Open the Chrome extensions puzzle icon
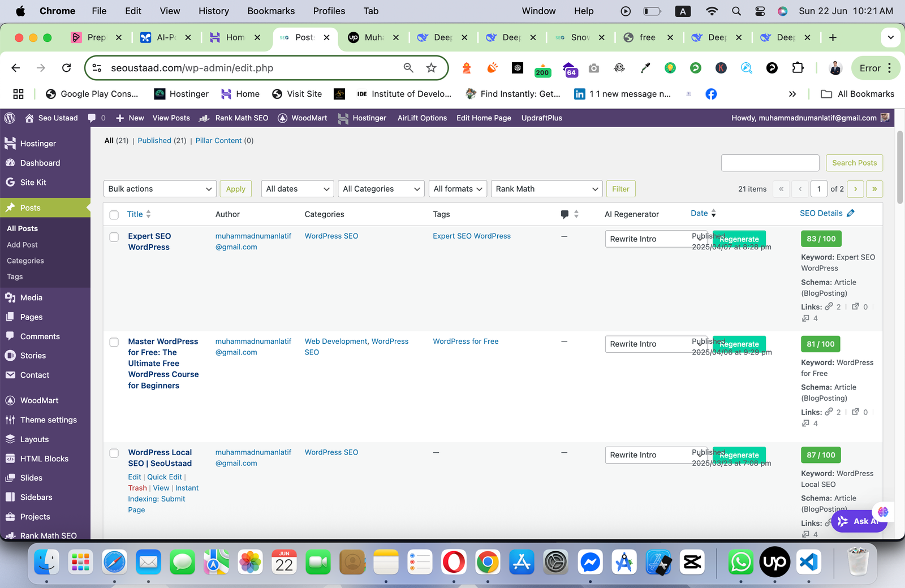The width and height of the screenshot is (905, 588). pyautogui.click(x=798, y=68)
